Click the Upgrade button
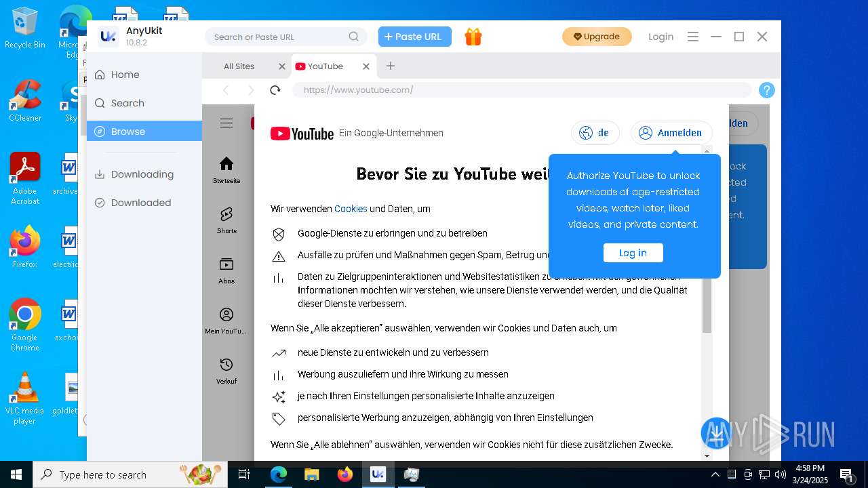This screenshot has height=488, width=868. [597, 37]
